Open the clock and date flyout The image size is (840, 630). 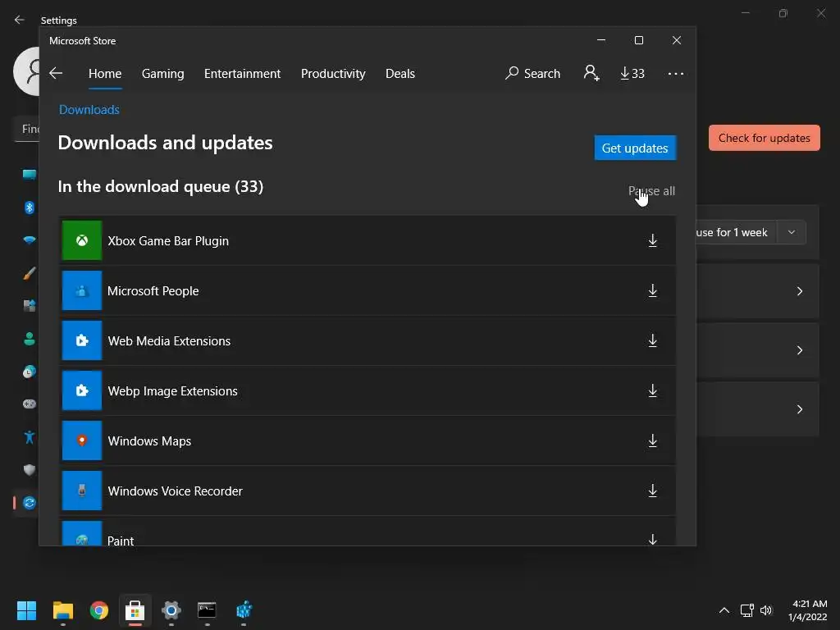[809, 610]
